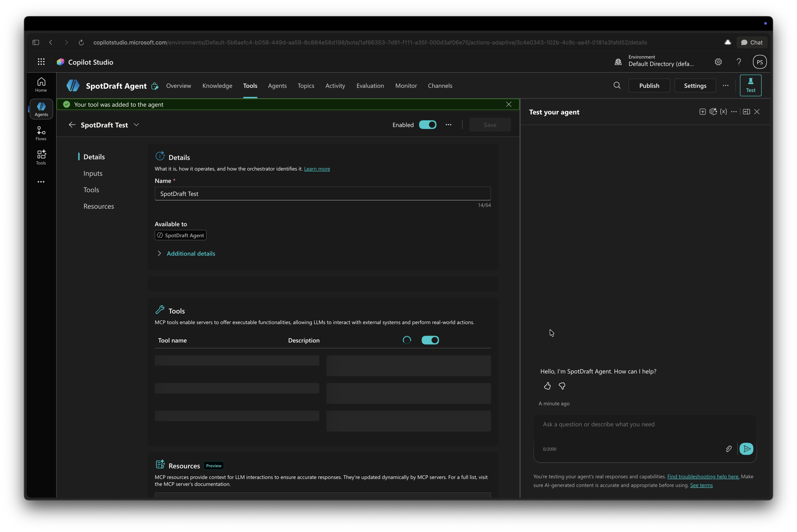The image size is (797, 532).
Task: Open agent Settings button
Action: pyautogui.click(x=695, y=86)
